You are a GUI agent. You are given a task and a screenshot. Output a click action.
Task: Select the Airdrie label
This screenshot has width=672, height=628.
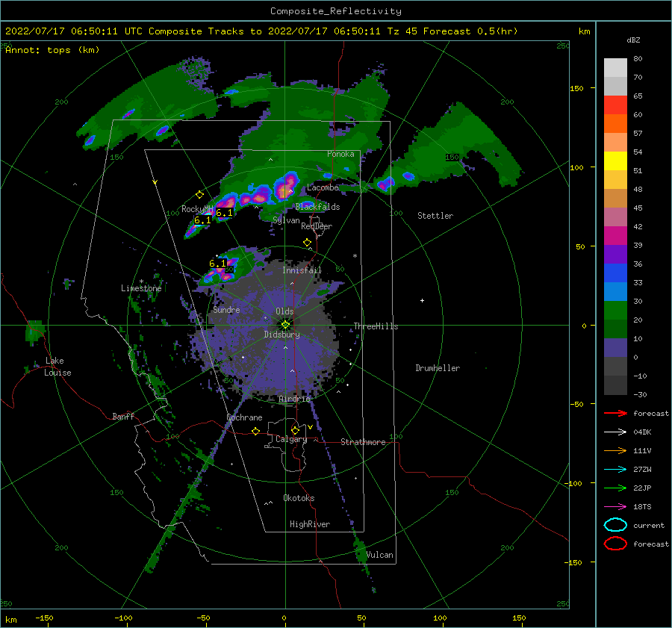(x=294, y=399)
